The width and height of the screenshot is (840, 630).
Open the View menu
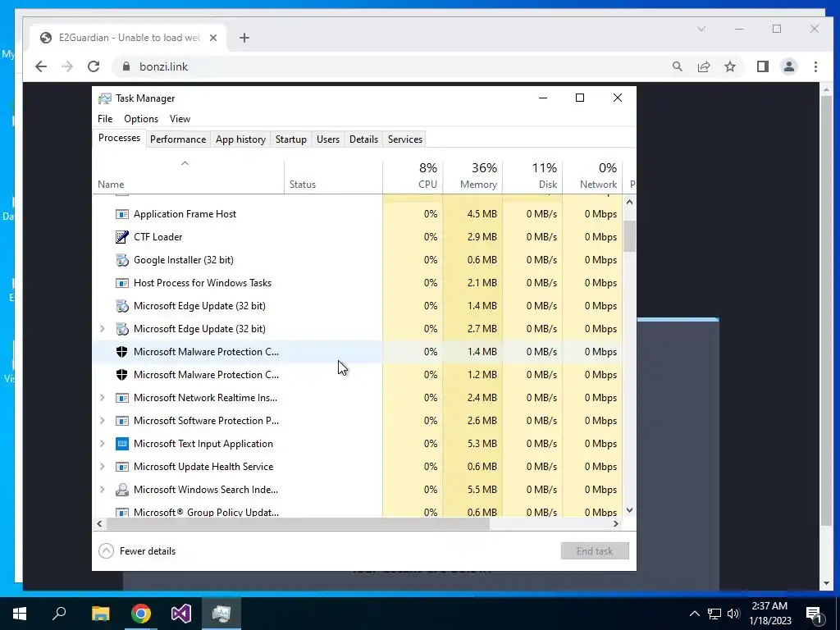180,119
